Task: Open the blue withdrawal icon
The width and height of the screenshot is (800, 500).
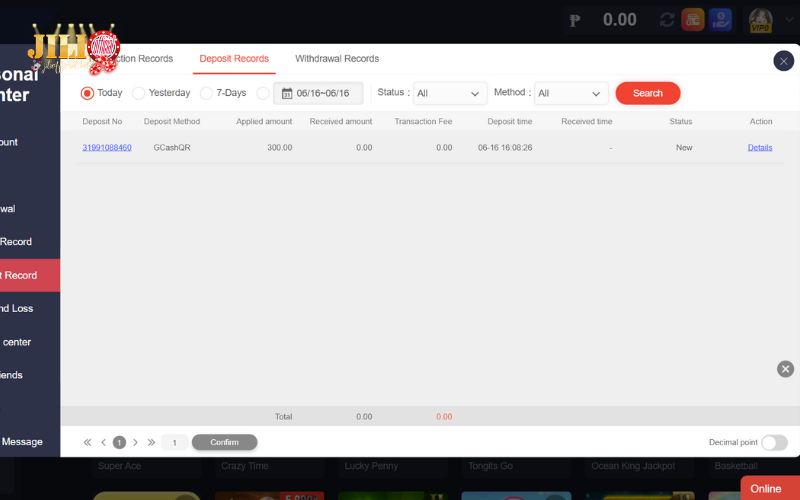Action: point(720,20)
